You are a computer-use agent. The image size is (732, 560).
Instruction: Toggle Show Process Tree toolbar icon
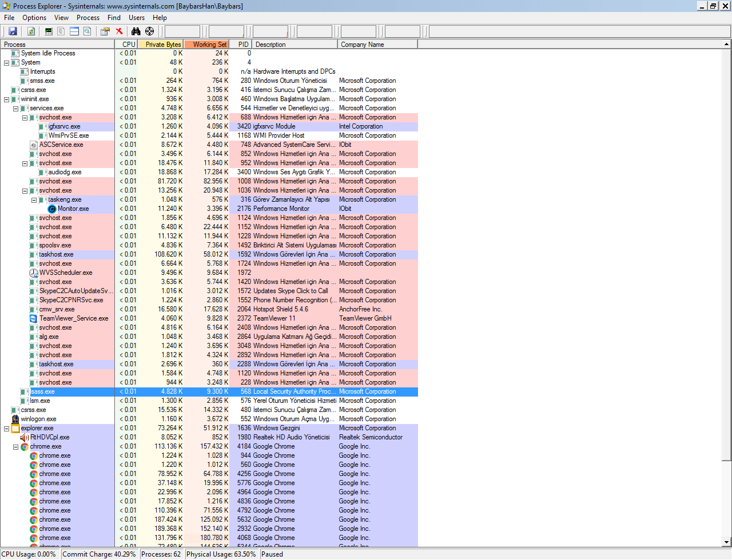61,31
